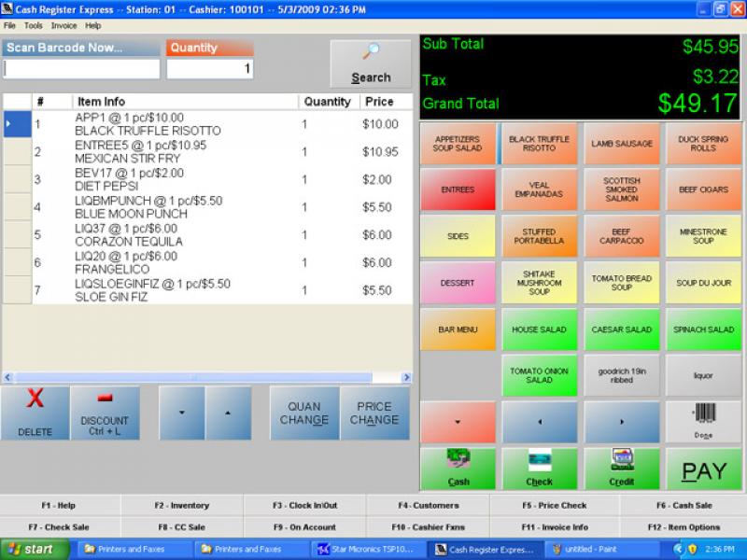Select the Entrees category

(458, 189)
